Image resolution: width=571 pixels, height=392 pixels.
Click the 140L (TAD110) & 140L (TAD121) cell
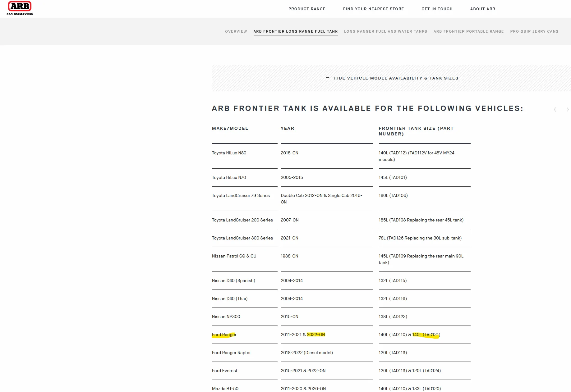[409, 335]
